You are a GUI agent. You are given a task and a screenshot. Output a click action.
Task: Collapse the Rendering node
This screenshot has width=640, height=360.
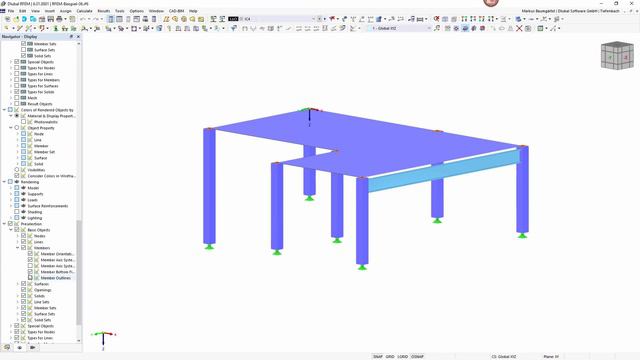tap(4, 182)
